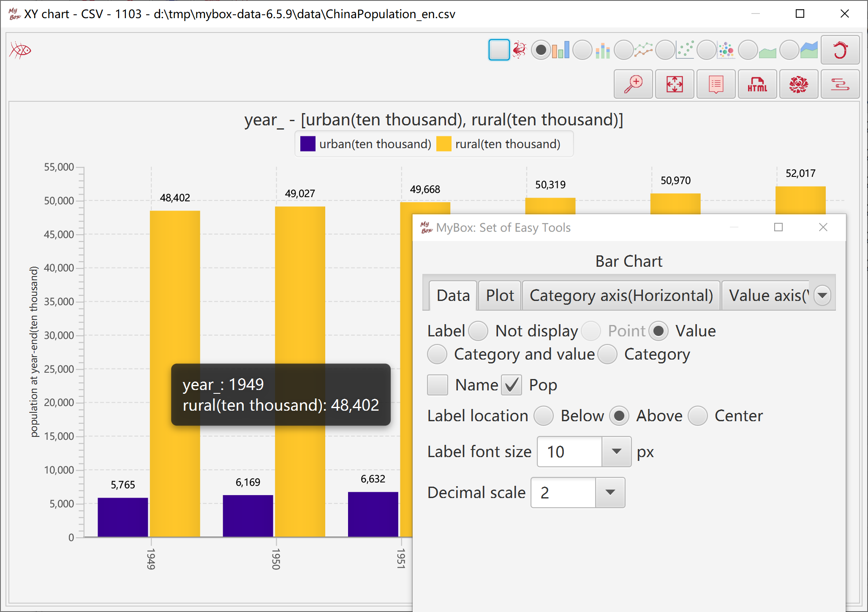Click the stacked bar chart icon
The height and width of the screenshot is (612, 868).
(x=603, y=51)
